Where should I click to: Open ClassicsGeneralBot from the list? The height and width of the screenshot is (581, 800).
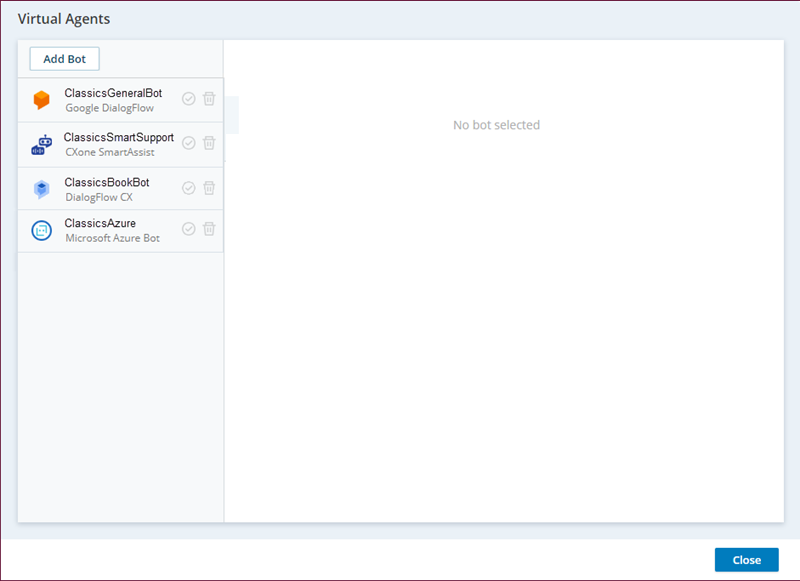pyautogui.click(x=120, y=100)
